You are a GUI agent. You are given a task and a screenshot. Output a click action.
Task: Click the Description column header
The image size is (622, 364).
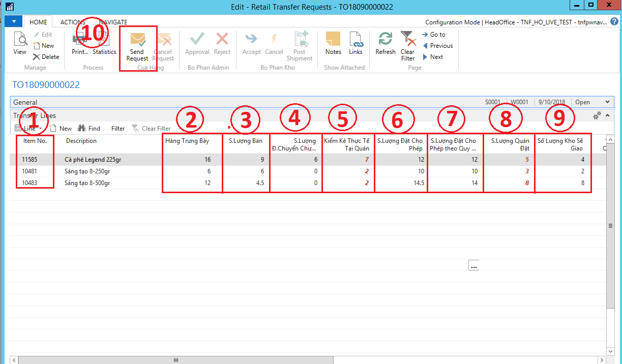(x=81, y=141)
